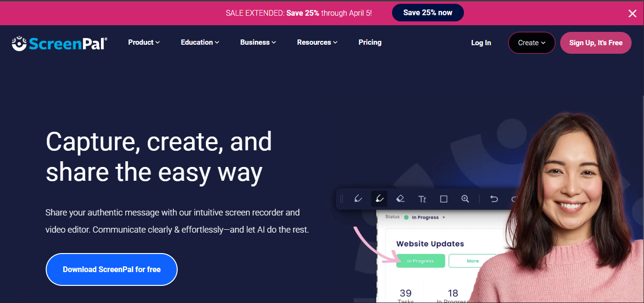Image resolution: width=644 pixels, height=303 pixels.
Task: Click the More button
Action: [x=473, y=261]
